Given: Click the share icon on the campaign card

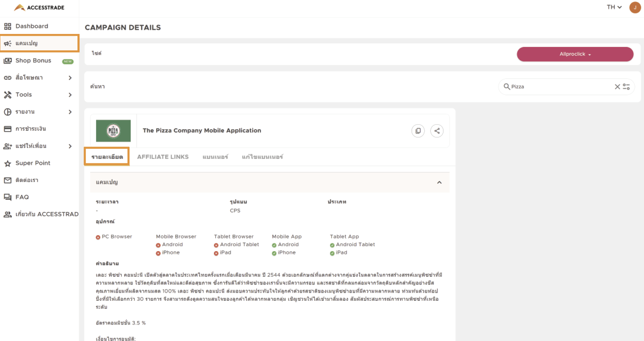Looking at the screenshot, I should [x=437, y=131].
